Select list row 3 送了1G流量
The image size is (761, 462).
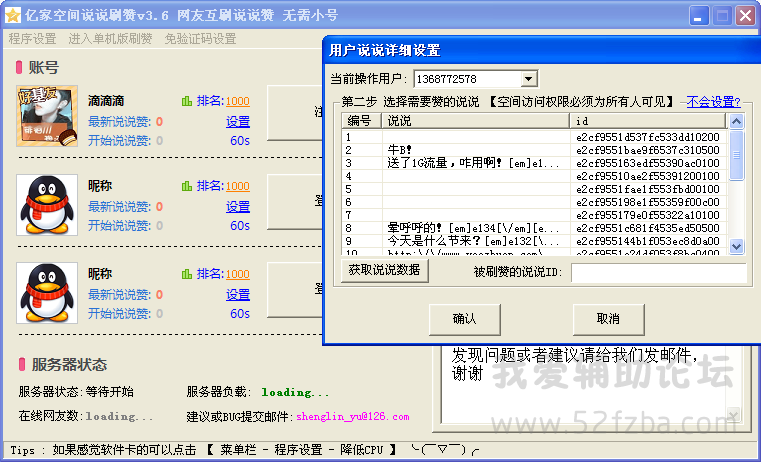tap(534, 163)
